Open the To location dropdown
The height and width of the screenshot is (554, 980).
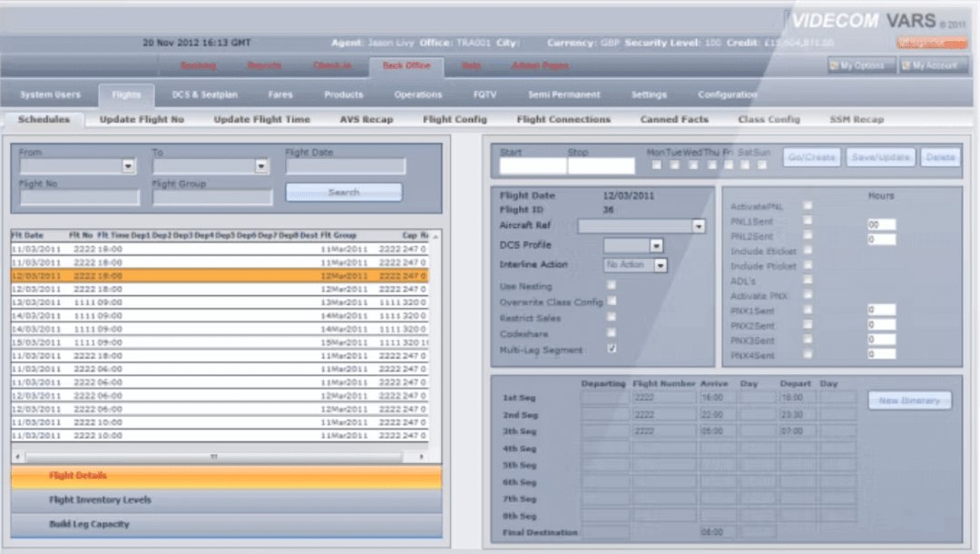click(x=262, y=165)
